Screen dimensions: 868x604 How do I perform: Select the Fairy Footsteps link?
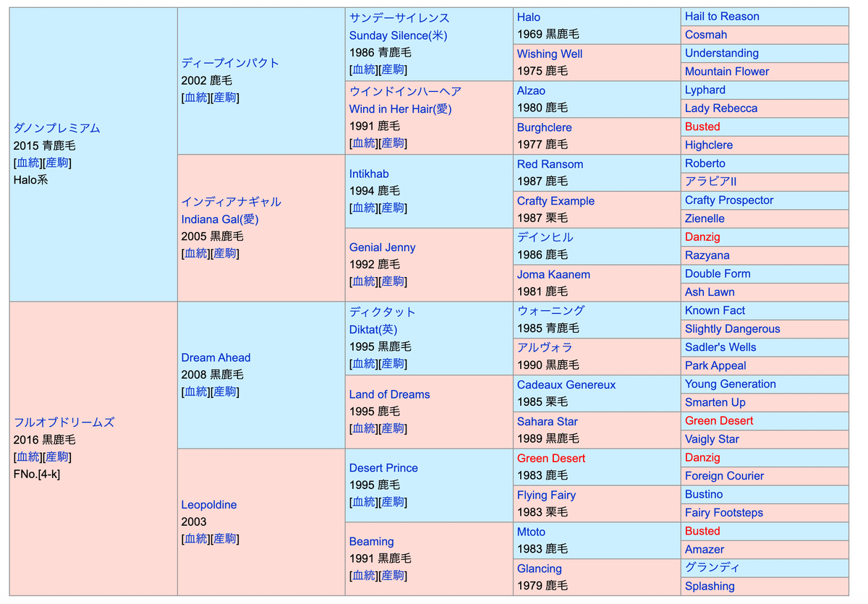pos(723,513)
